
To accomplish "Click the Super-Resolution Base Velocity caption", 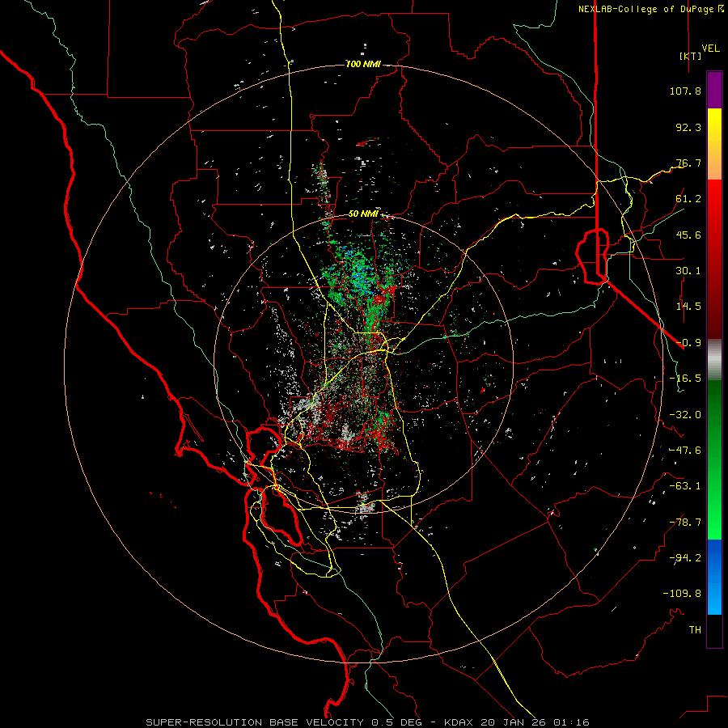I will [x=367, y=722].
